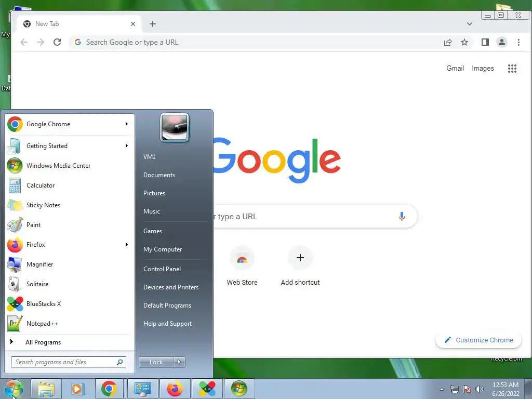Show All Programs list
This screenshot has height=399, width=532.
70,342
